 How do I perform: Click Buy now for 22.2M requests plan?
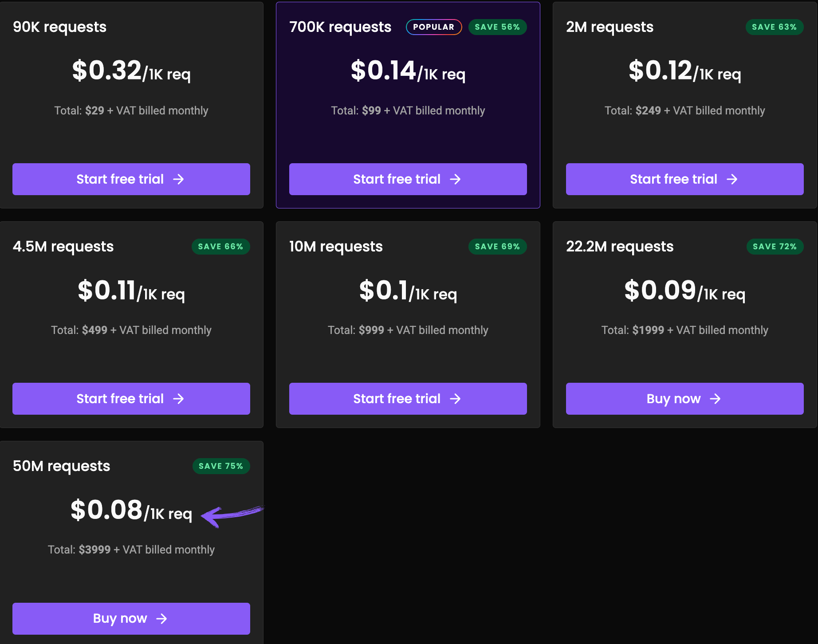coord(684,399)
